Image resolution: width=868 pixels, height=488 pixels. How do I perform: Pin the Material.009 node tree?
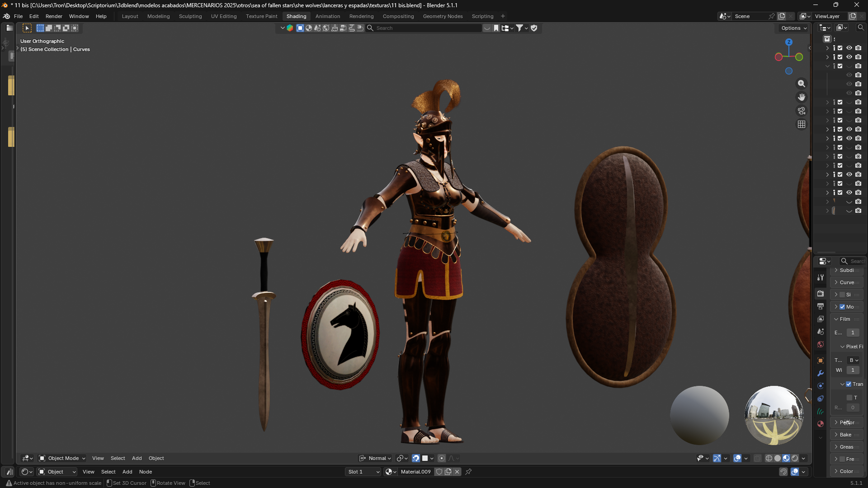point(468,472)
